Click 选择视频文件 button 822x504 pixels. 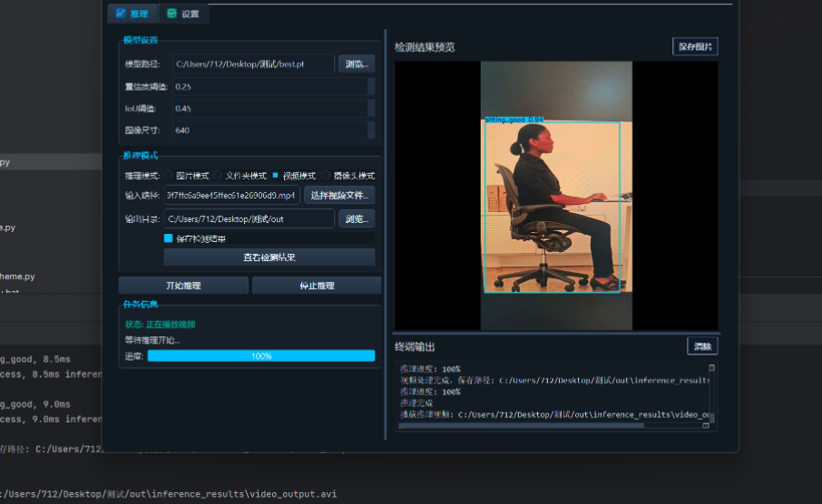pyautogui.click(x=339, y=195)
